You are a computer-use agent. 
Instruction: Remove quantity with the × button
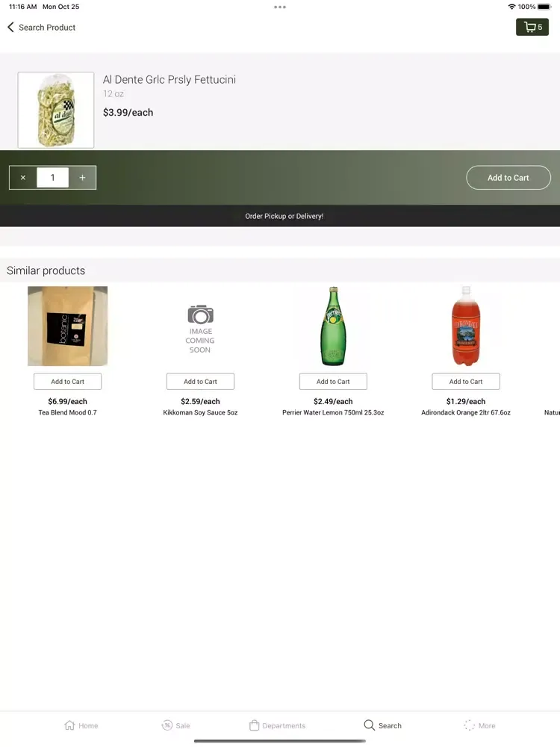click(23, 178)
